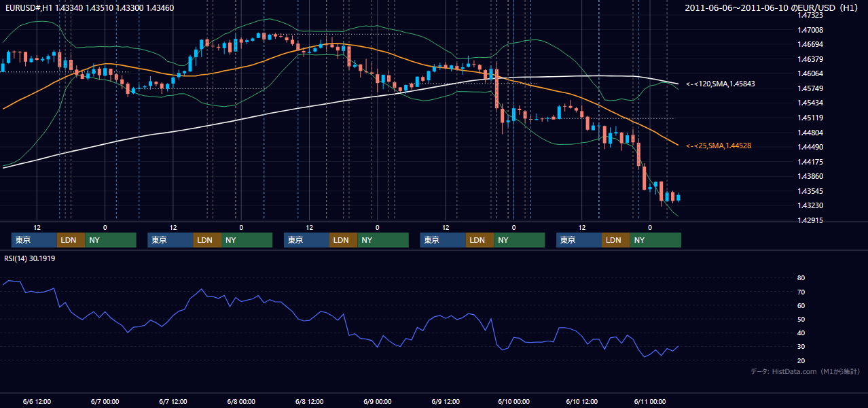The height and width of the screenshot is (408, 868).
Task: Select RSI scale level 30
Action: (x=801, y=347)
